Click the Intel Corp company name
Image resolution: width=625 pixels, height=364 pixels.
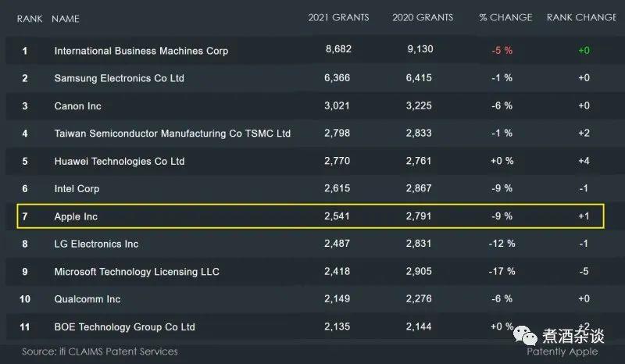tap(77, 189)
